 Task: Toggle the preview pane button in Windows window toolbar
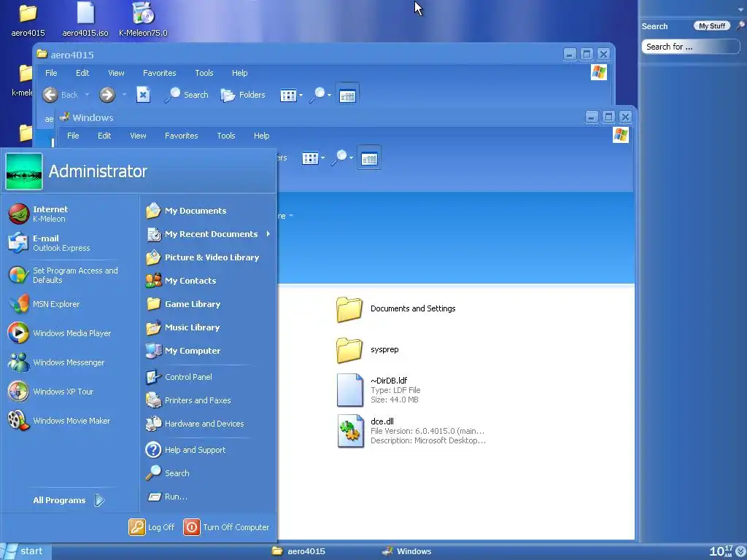[369, 158]
